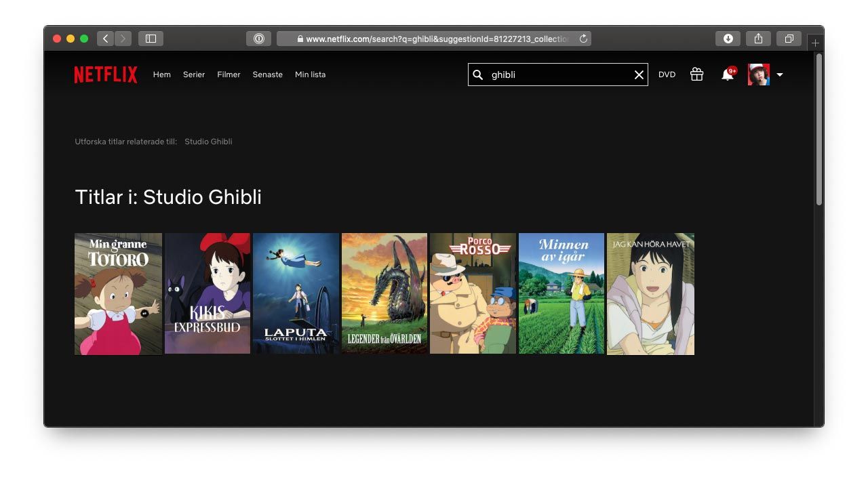Click Safari forward arrow
Image resolution: width=868 pixels, height=477 pixels.
click(x=123, y=39)
